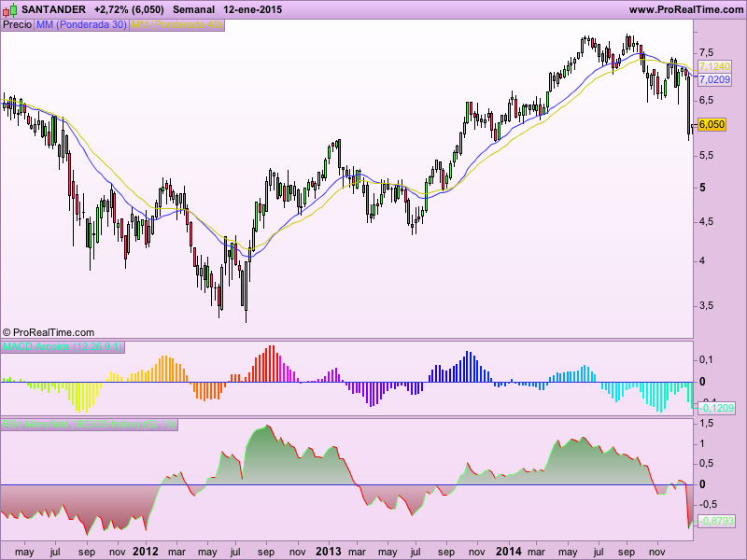Click the 7,0209 moving average value label
This screenshot has width=747, height=560.
(714, 79)
